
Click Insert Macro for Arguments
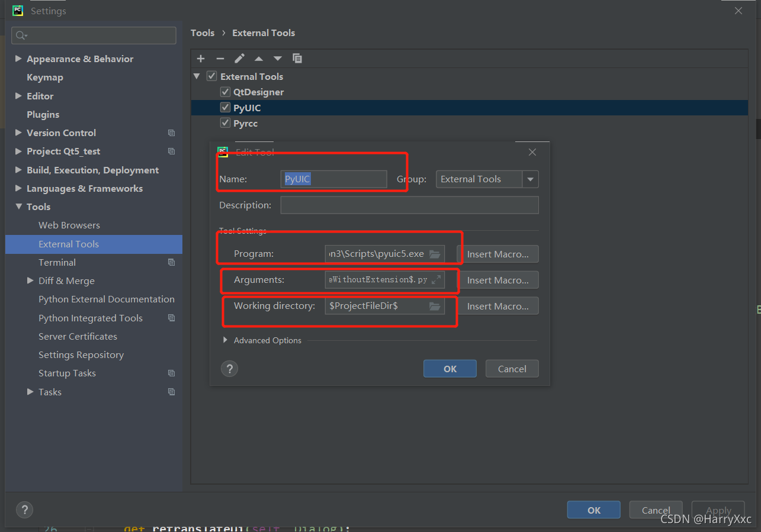(498, 280)
